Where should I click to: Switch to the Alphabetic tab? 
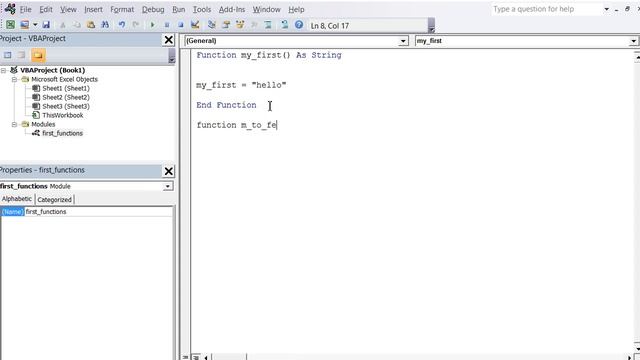[17, 199]
